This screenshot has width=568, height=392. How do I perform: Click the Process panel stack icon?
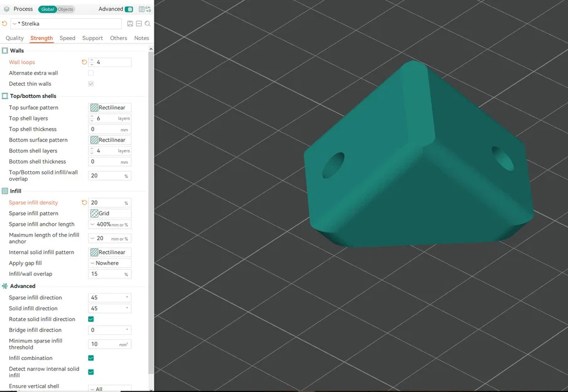click(x=6, y=9)
